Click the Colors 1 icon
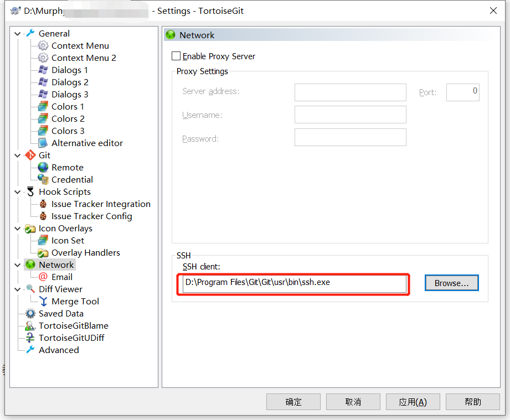The image size is (510, 420). (43, 106)
